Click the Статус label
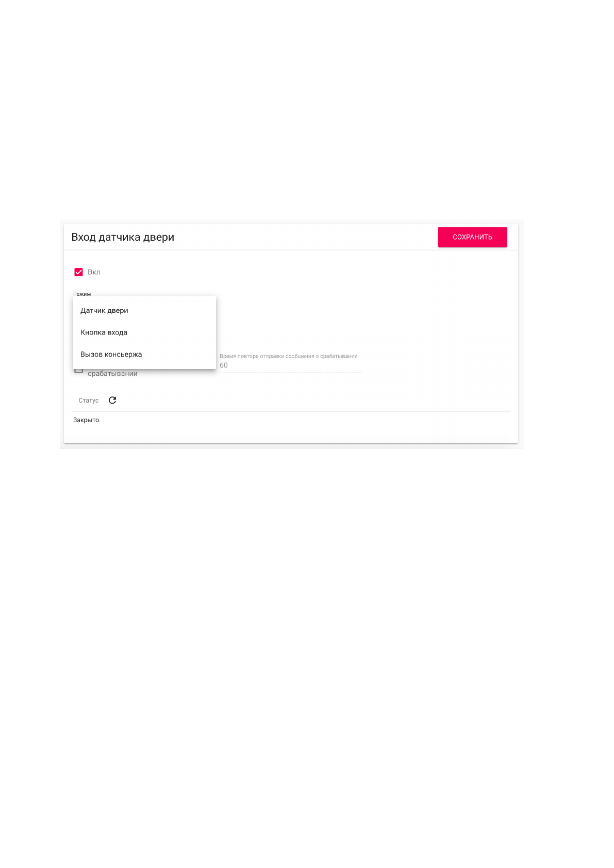This screenshot has height=868, width=614. [x=88, y=400]
